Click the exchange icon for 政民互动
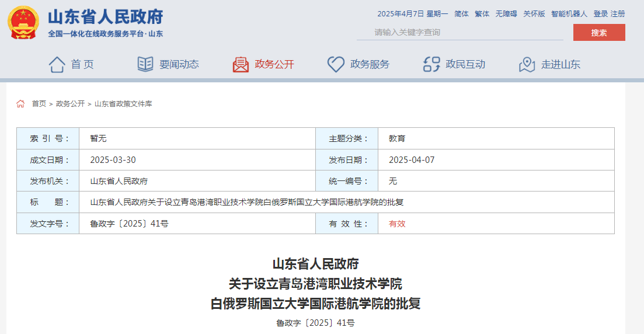The image size is (644, 334). 431,64
